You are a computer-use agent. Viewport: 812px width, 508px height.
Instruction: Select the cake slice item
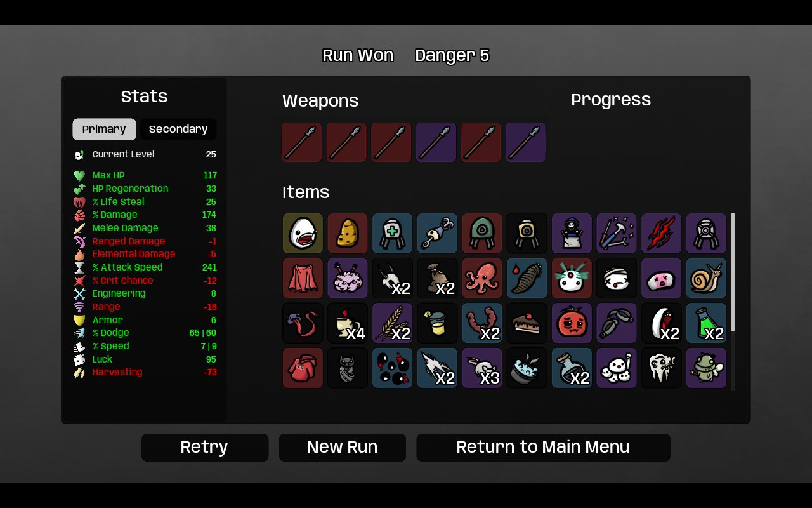click(527, 323)
